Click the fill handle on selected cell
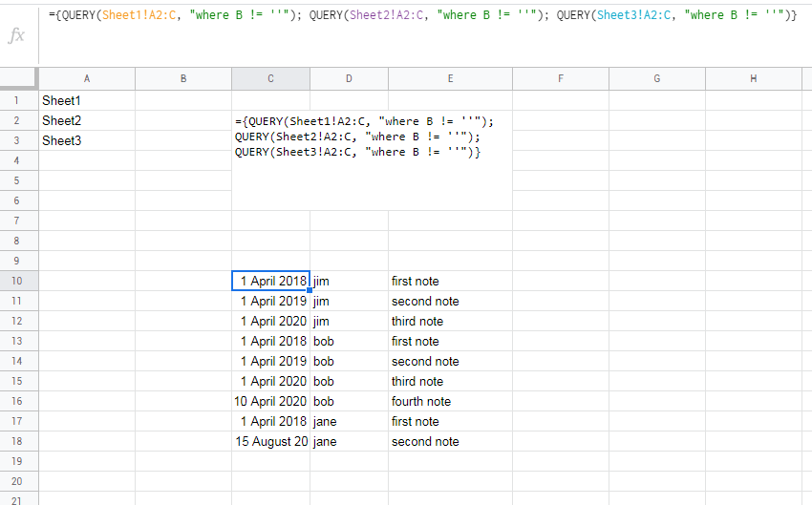812x505 pixels. pyautogui.click(x=310, y=290)
